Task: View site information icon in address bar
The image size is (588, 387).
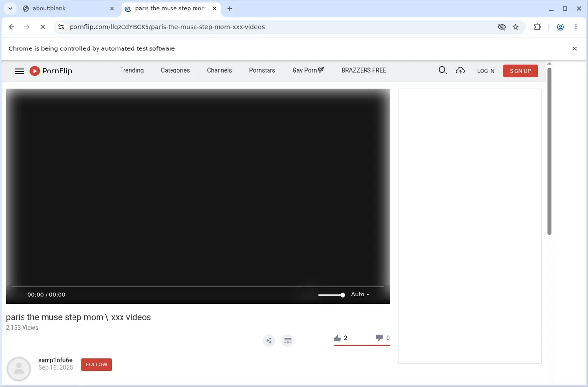Action: click(x=61, y=27)
